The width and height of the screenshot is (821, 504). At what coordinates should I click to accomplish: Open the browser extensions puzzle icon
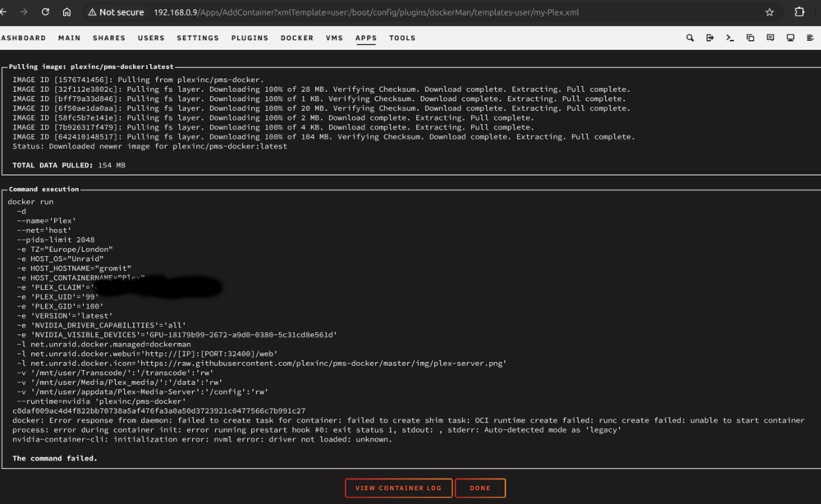click(799, 12)
